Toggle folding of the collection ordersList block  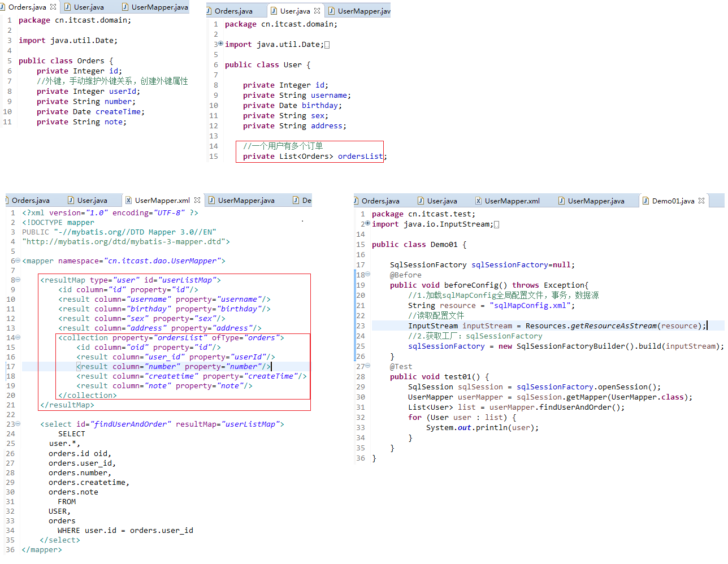tap(18, 337)
